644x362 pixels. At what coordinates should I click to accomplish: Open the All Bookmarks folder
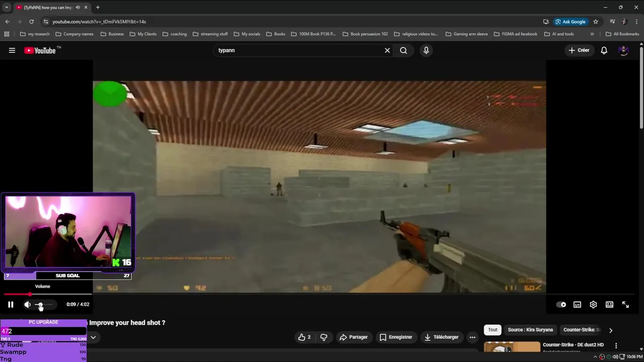coord(622,34)
